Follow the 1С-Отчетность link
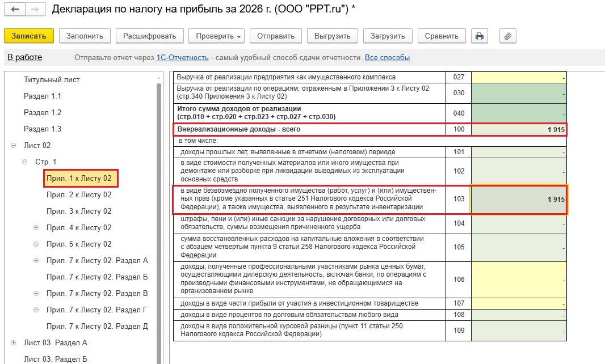 pyautogui.click(x=183, y=57)
